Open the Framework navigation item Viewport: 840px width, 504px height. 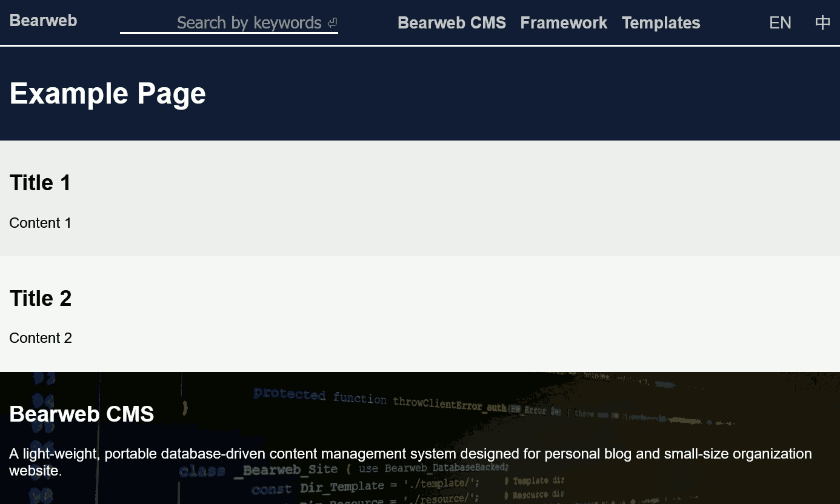coord(564,23)
